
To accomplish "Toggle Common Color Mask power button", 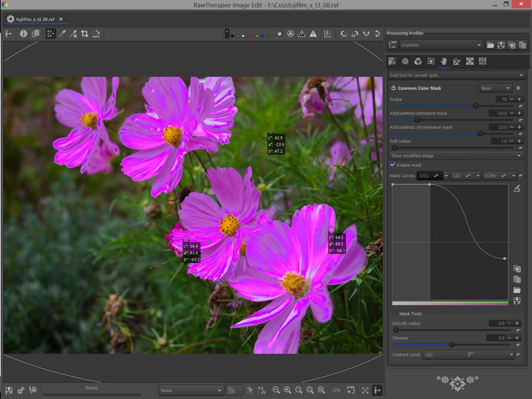I will (x=393, y=88).
